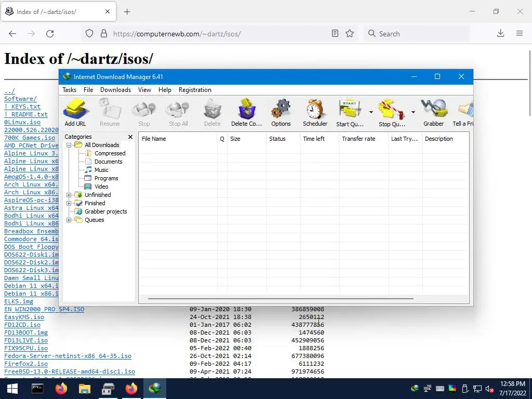Click the Start Queue toolbar icon
This screenshot has width=532, height=399.
tap(350, 113)
